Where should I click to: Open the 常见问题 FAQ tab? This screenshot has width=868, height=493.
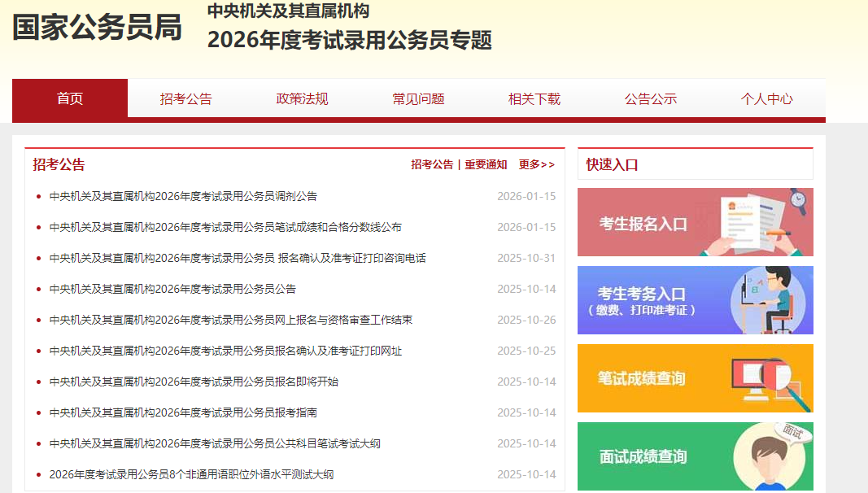tap(418, 98)
